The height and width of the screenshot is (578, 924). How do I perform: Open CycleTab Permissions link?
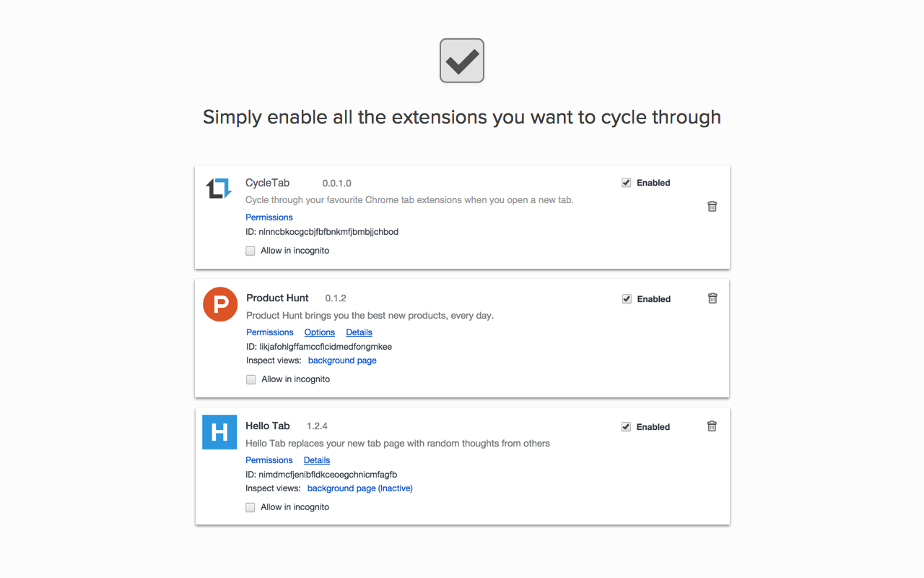click(269, 217)
